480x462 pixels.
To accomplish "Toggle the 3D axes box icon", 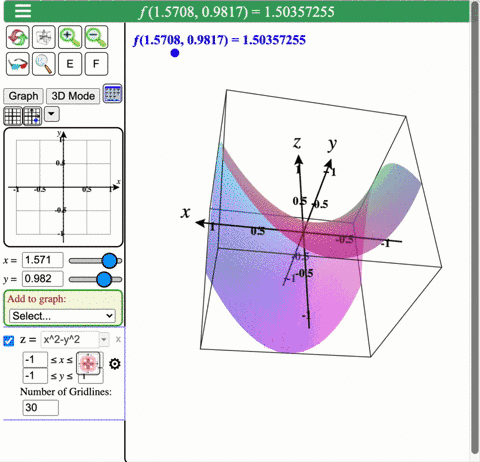I will tap(44, 37).
